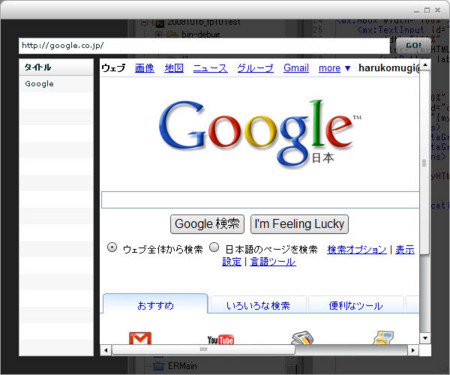Click the I'm Feeling Lucky button
This screenshot has height=375, width=450.
click(x=299, y=224)
